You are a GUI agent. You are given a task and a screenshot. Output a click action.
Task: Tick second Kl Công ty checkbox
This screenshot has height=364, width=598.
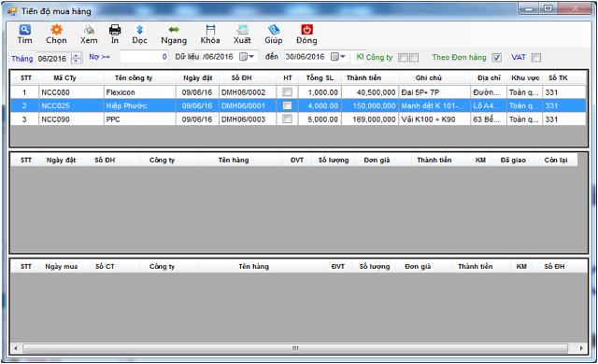coord(414,58)
